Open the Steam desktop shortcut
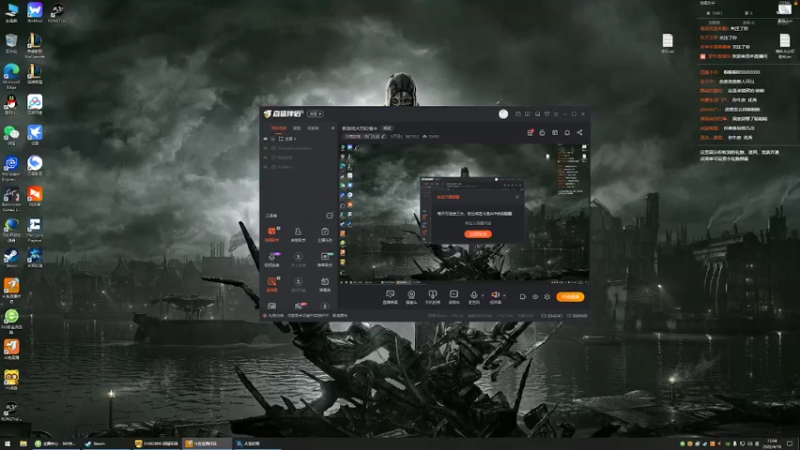 coord(11,258)
